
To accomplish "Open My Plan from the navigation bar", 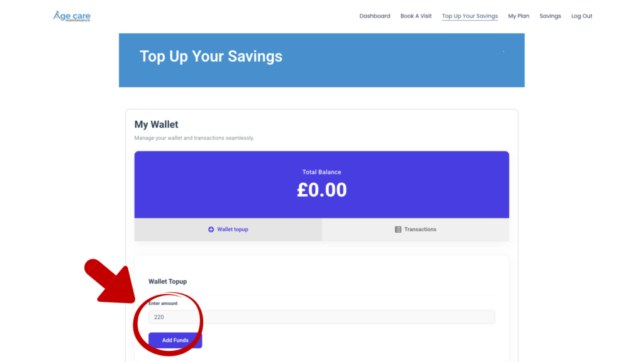I will (x=519, y=16).
